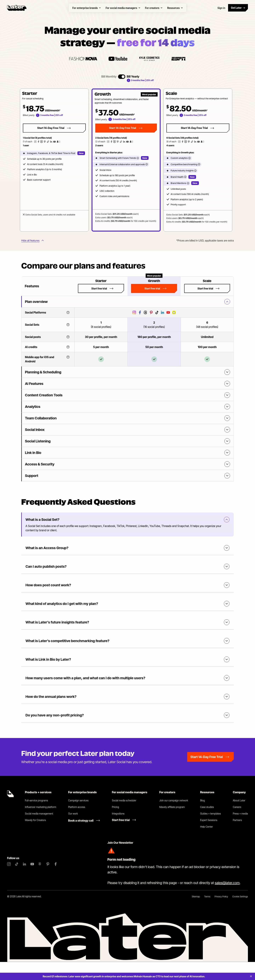This screenshot has width=255, height=980.
Task: Open YouTube from the footer Follow us icons
Action: (32, 864)
